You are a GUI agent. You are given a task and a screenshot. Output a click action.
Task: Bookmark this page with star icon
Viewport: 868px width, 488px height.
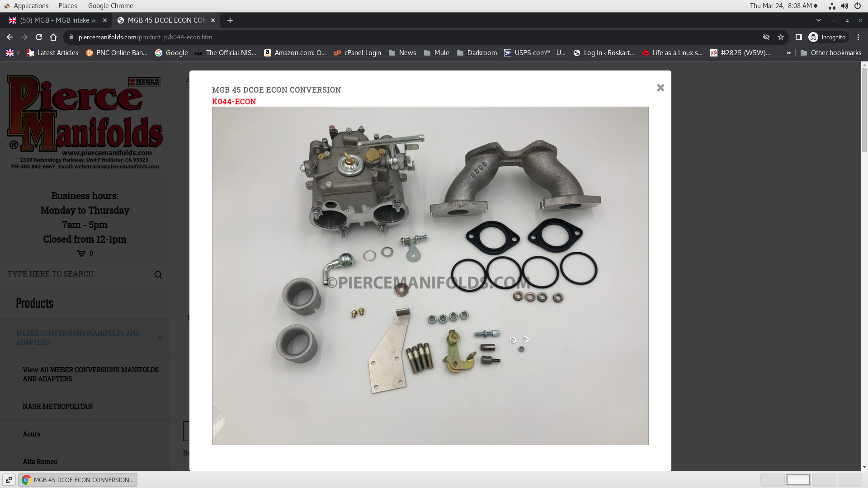pos(781,37)
